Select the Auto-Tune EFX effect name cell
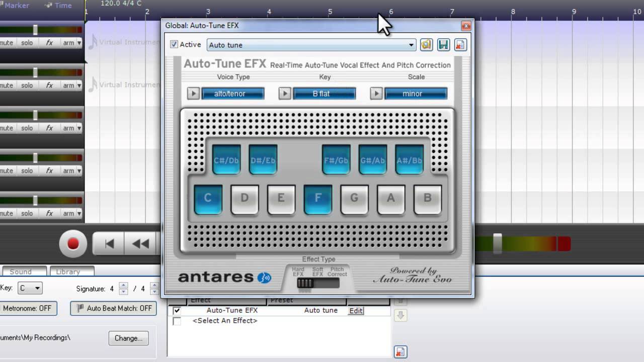This screenshot has width=644, height=362. pos(232,311)
